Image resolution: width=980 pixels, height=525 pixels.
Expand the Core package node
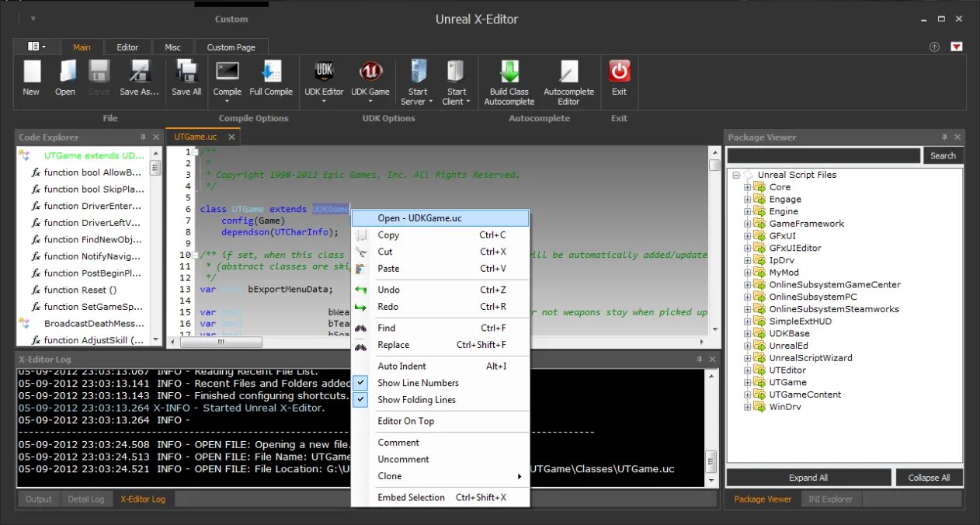(x=748, y=187)
